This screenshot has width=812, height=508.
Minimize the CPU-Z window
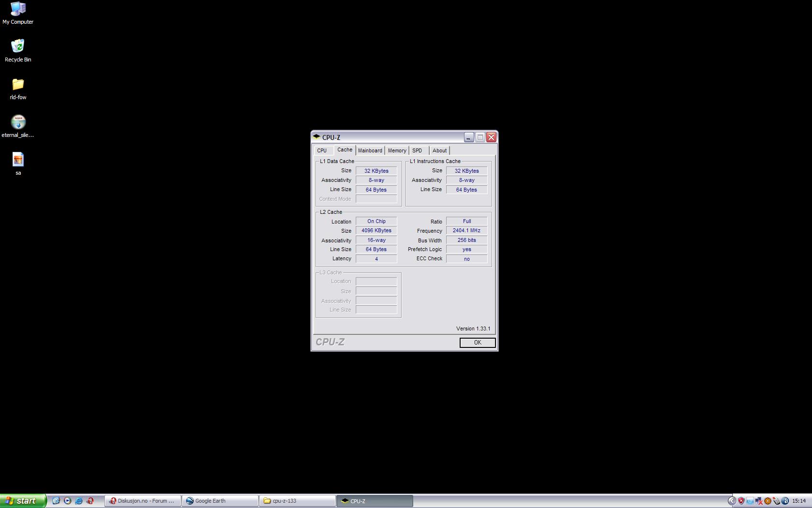coord(469,137)
